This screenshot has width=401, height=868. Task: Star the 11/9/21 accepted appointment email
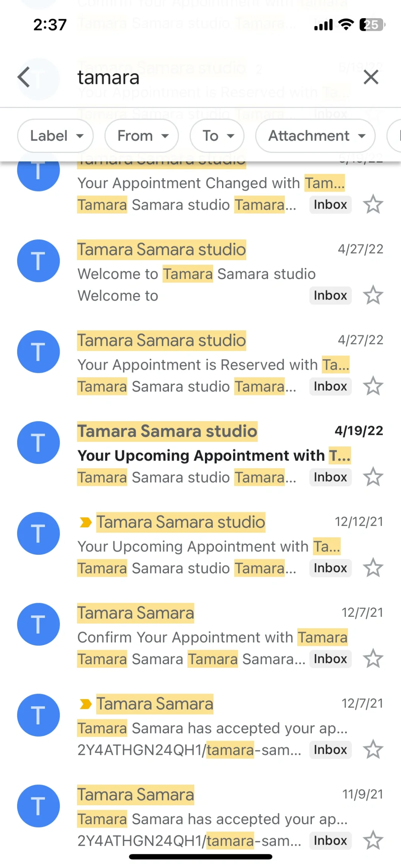(373, 841)
